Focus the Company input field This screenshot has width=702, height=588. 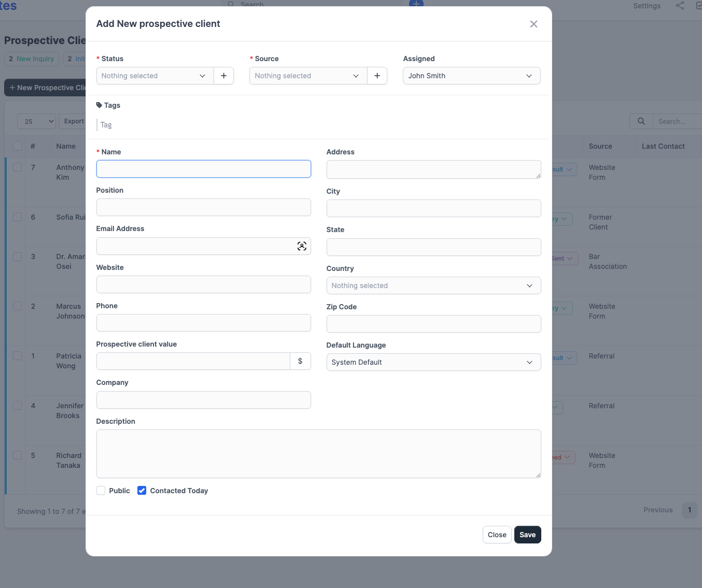coord(204,400)
